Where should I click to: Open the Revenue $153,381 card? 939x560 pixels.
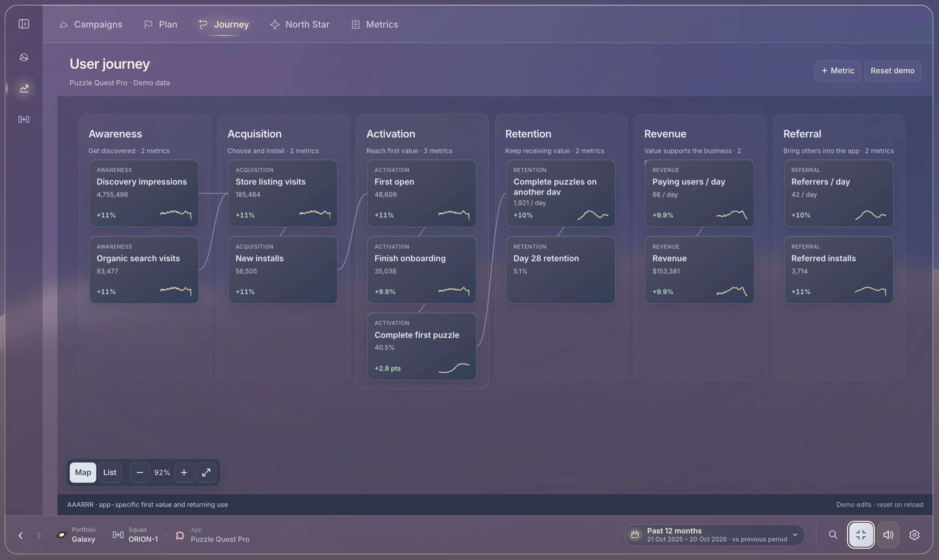[700, 270]
